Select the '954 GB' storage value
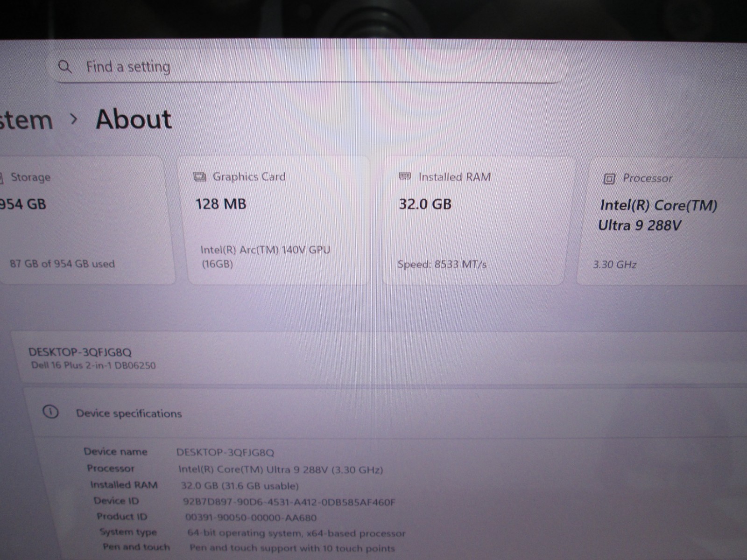The image size is (747, 560). coord(23,204)
